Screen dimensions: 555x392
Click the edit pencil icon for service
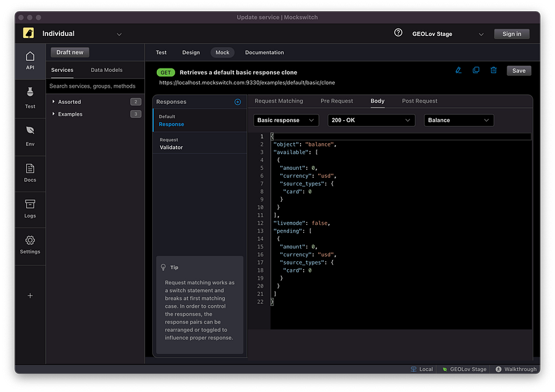458,70
